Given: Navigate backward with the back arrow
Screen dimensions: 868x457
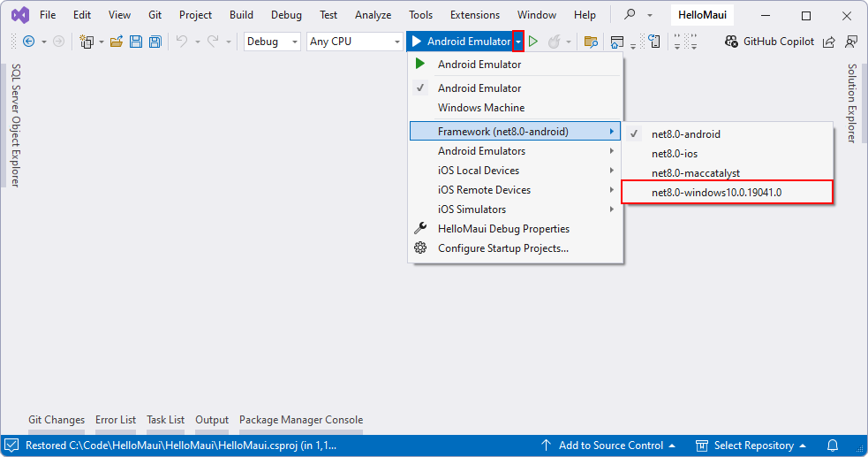Looking at the screenshot, I should pyautogui.click(x=29, y=42).
